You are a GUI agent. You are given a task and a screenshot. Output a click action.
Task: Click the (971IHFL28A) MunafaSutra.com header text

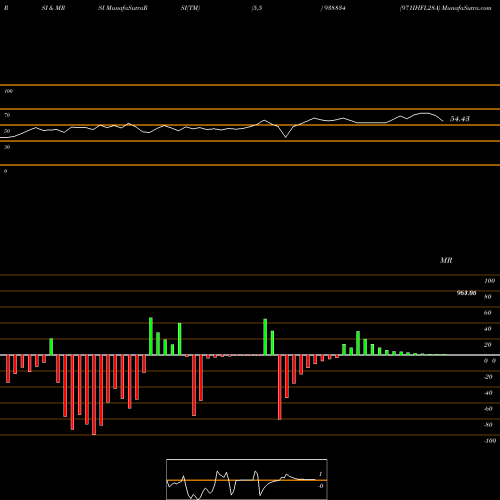tap(445, 8)
